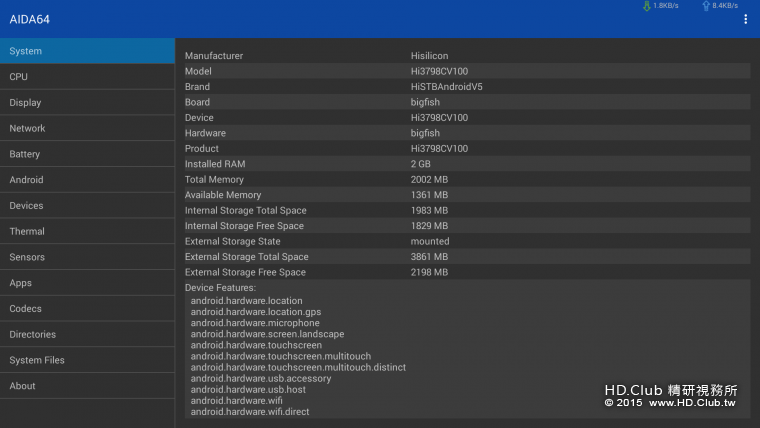Click the Device Features heading
This screenshot has height=428, width=760.
point(220,287)
